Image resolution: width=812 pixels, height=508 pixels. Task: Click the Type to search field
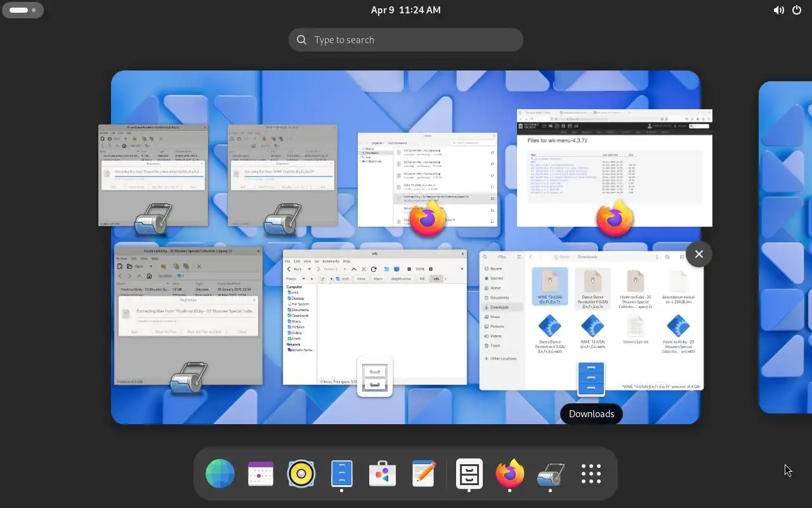click(406, 39)
